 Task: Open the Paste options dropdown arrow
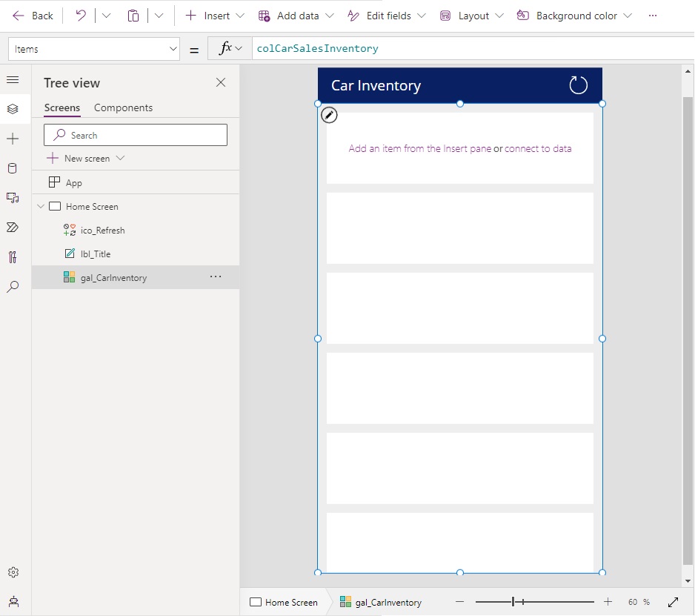tap(159, 16)
